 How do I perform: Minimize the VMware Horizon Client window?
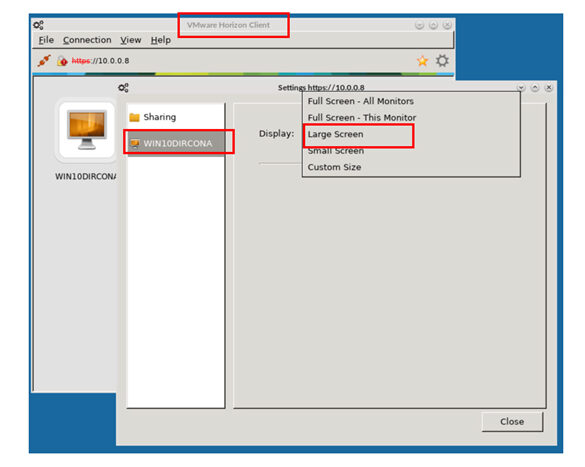(x=419, y=25)
